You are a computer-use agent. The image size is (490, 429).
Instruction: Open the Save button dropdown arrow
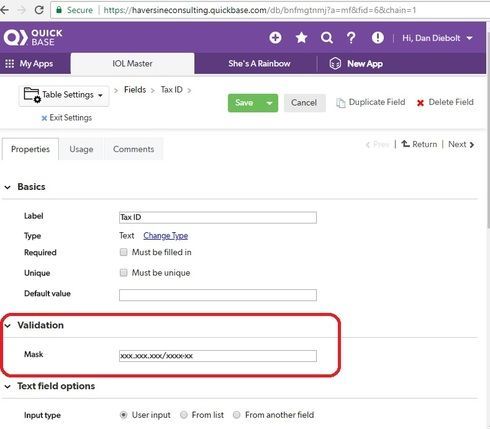coord(269,103)
